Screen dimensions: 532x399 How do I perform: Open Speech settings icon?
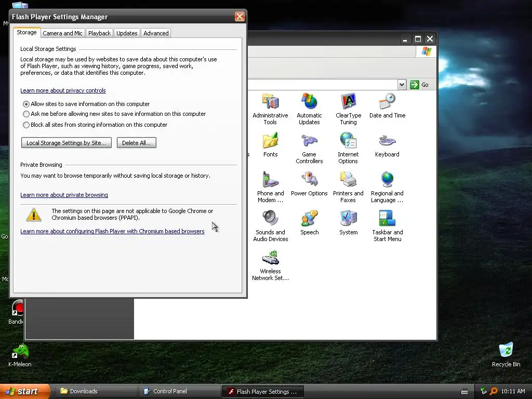click(x=309, y=223)
